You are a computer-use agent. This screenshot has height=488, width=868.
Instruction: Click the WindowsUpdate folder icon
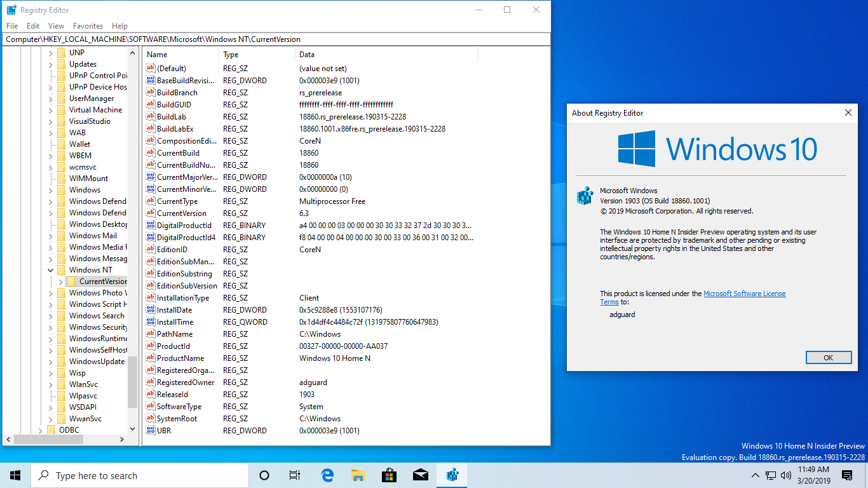[61, 361]
